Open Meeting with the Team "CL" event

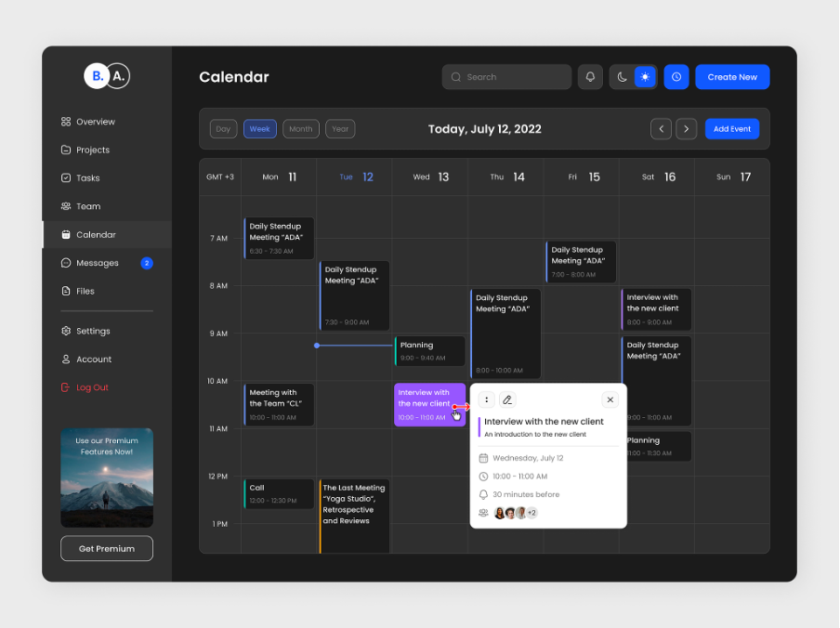pos(279,405)
